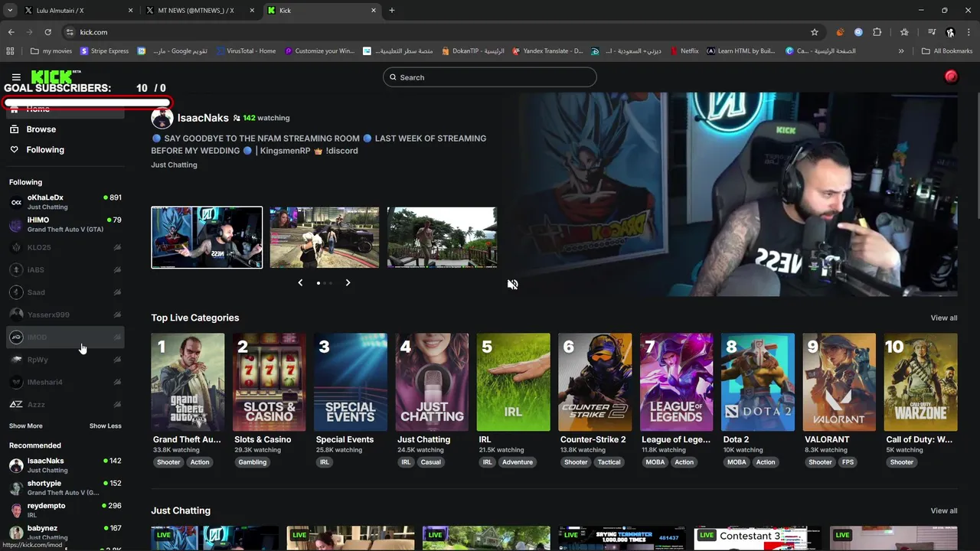Open browser extensions puzzle icon

tap(877, 32)
